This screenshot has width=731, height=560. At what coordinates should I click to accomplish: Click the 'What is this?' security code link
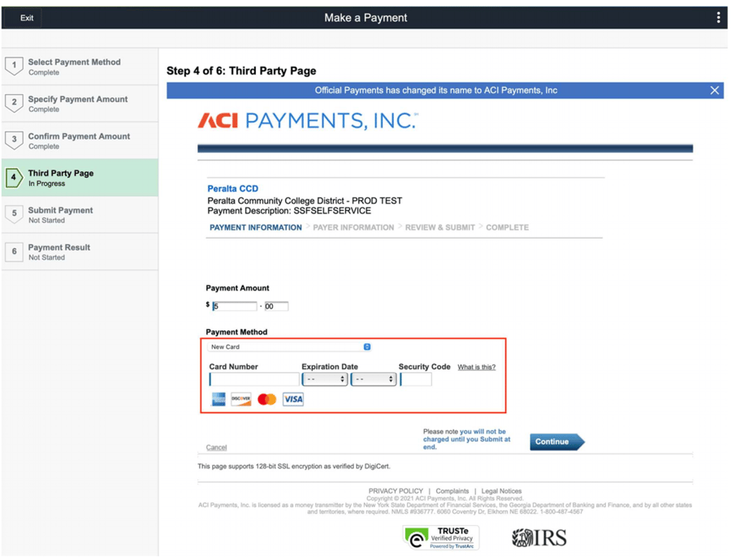point(477,367)
